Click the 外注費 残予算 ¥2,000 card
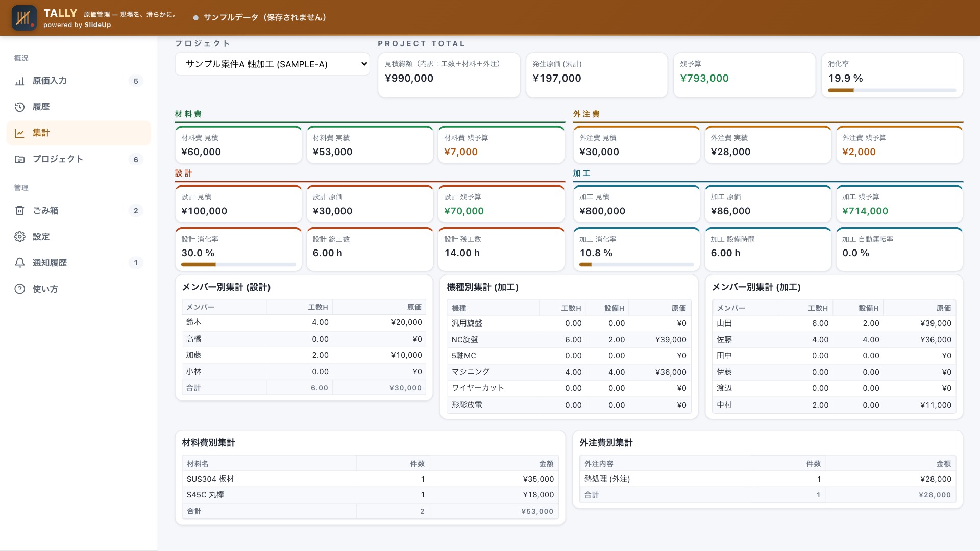This screenshot has height=551, width=980. pyautogui.click(x=899, y=145)
